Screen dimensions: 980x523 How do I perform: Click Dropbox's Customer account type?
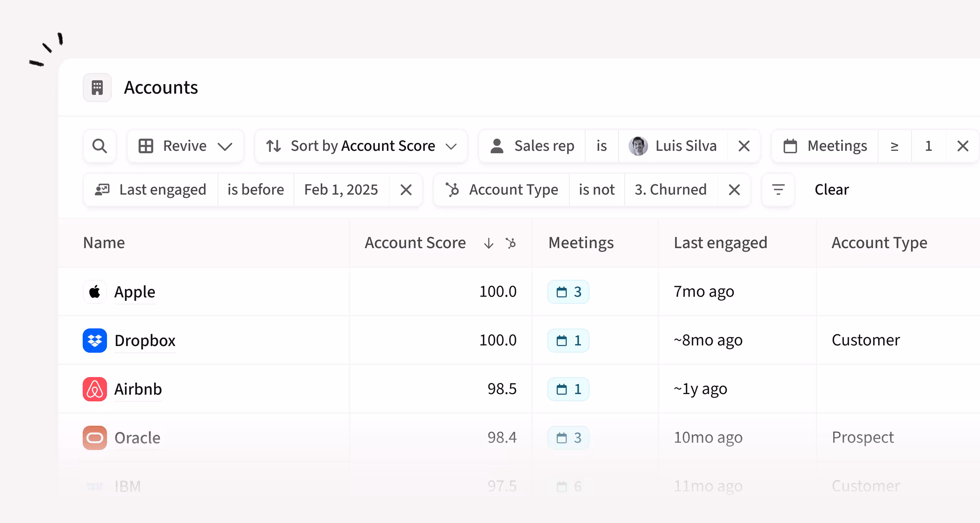click(x=865, y=340)
